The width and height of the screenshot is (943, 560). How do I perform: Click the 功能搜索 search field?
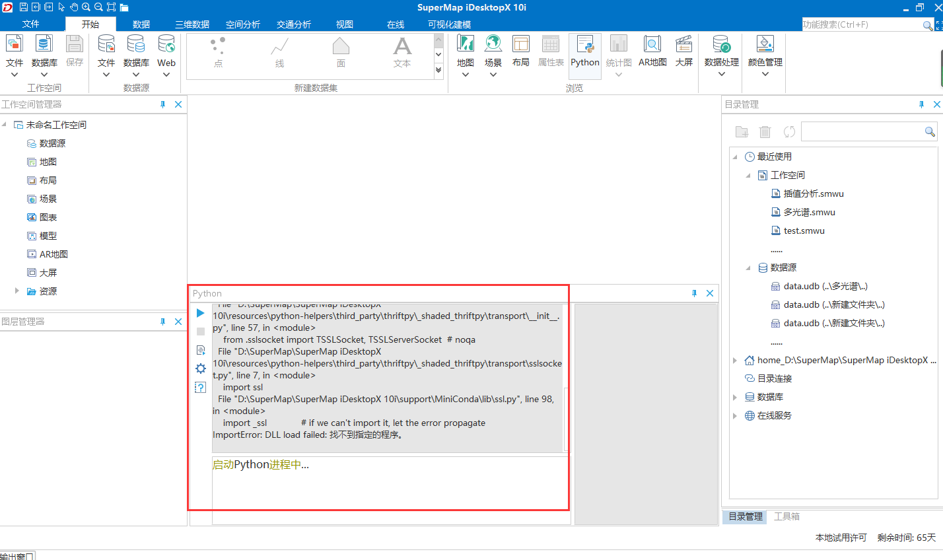pos(862,24)
